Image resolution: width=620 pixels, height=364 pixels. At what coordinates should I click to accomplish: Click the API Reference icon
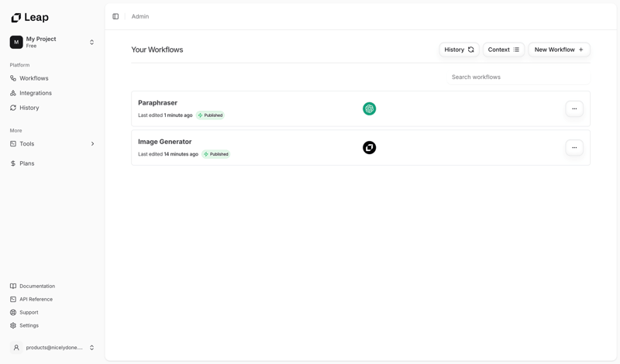13,299
